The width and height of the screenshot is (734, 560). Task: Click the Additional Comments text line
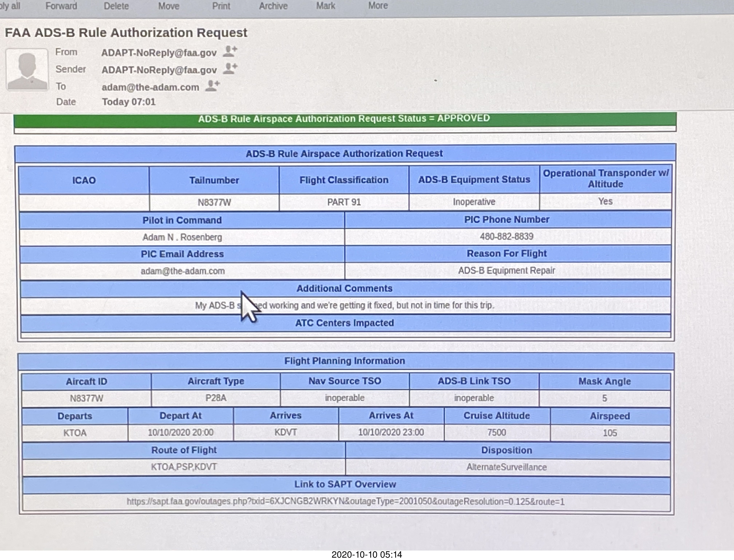(x=345, y=305)
